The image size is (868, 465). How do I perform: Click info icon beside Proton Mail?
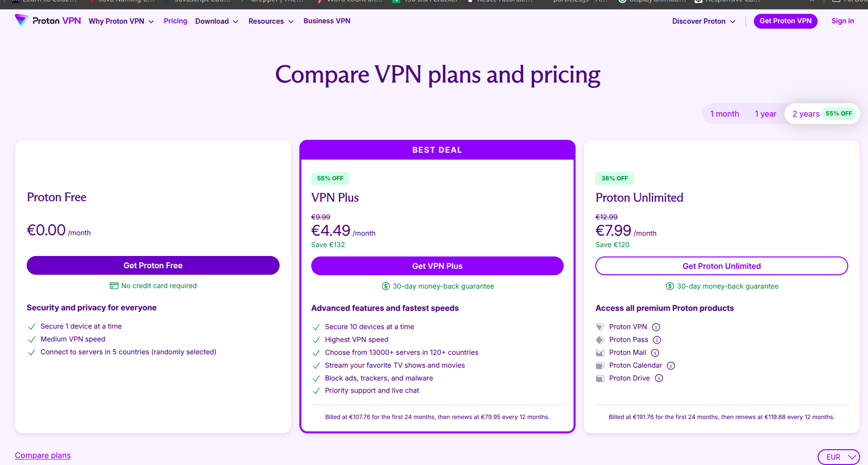[655, 353]
